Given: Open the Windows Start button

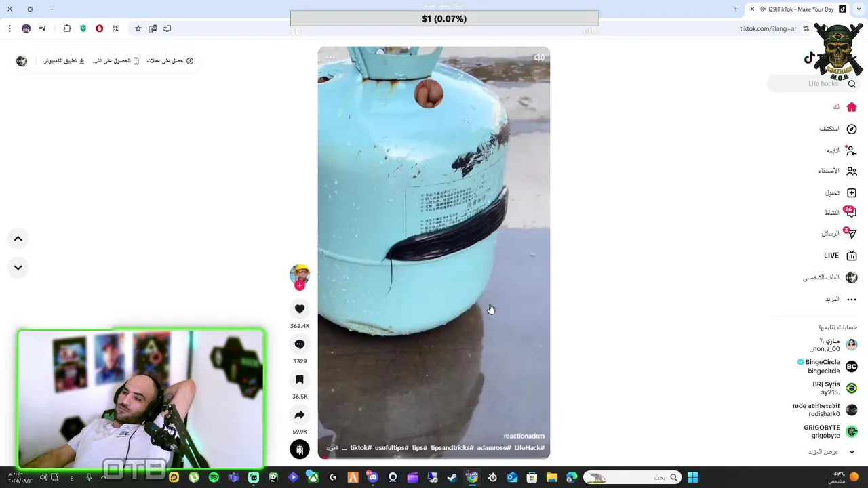Looking at the screenshot, I should click(x=692, y=478).
